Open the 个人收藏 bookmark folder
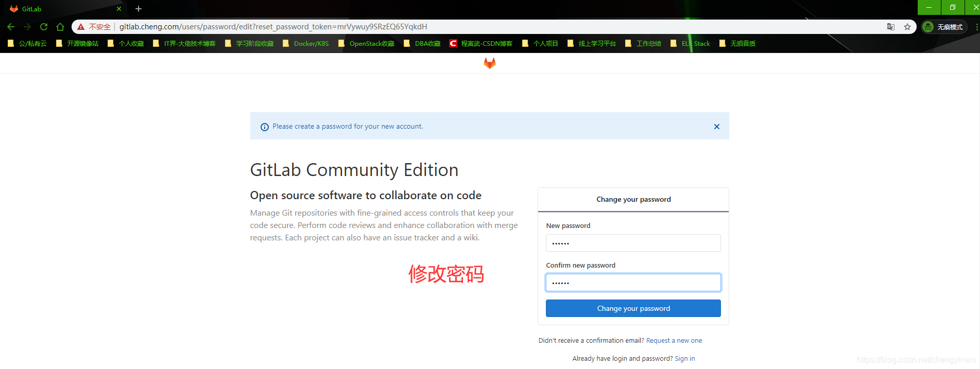 126,44
